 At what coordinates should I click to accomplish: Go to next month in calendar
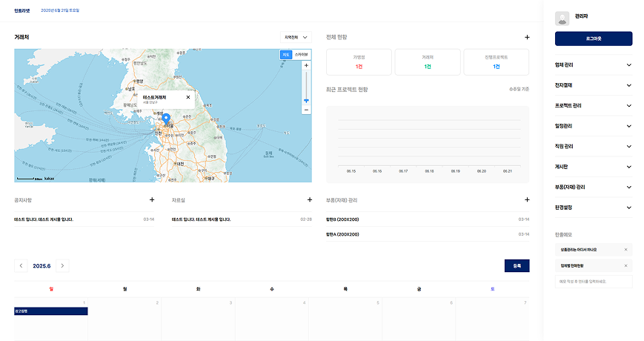click(x=62, y=266)
